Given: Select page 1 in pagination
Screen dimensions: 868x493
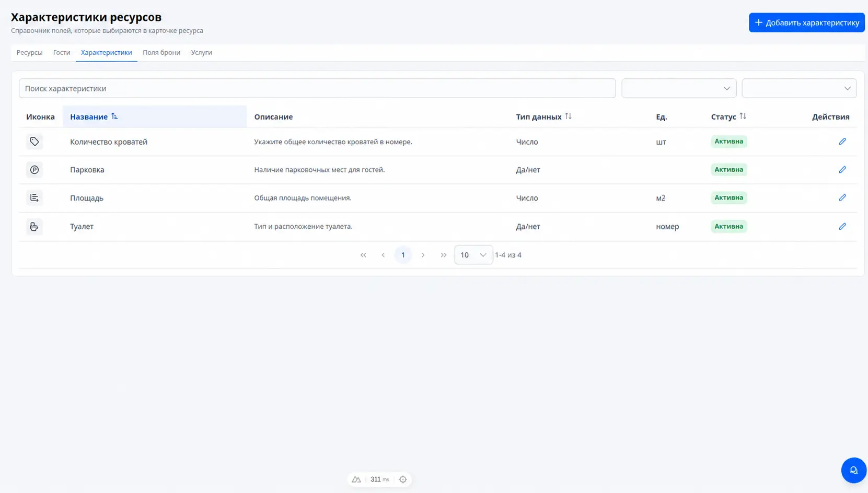Looking at the screenshot, I should point(403,255).
